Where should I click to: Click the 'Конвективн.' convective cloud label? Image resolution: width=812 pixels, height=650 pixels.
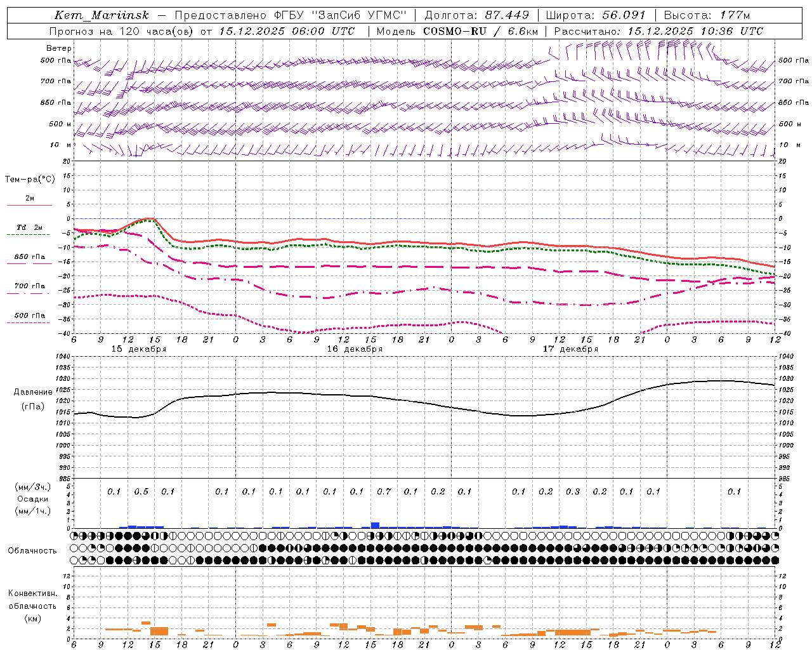33,594
